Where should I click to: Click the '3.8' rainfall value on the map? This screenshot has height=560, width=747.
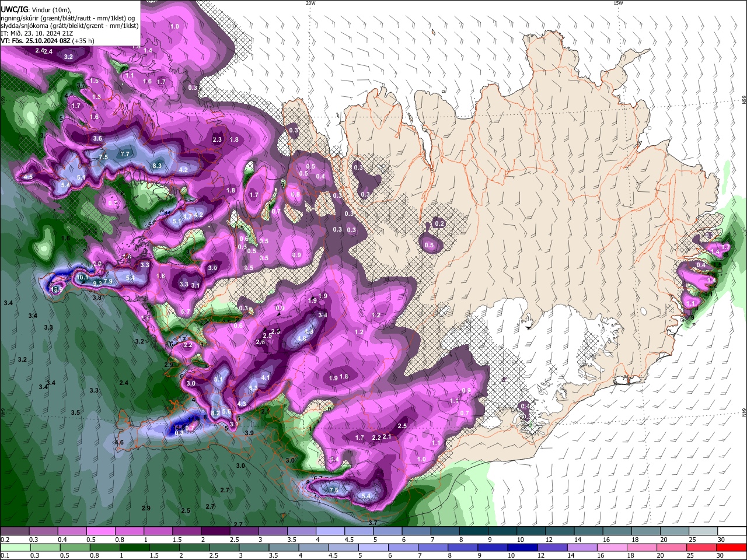pos(97,297)
